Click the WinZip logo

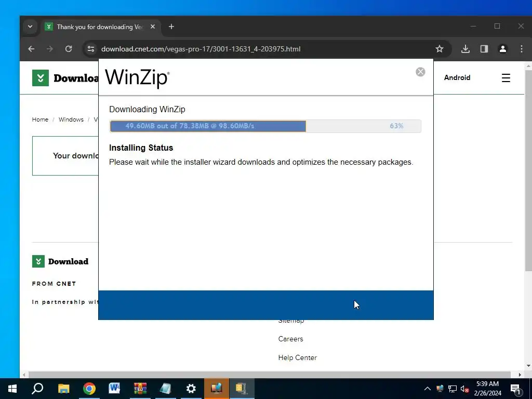137,78
